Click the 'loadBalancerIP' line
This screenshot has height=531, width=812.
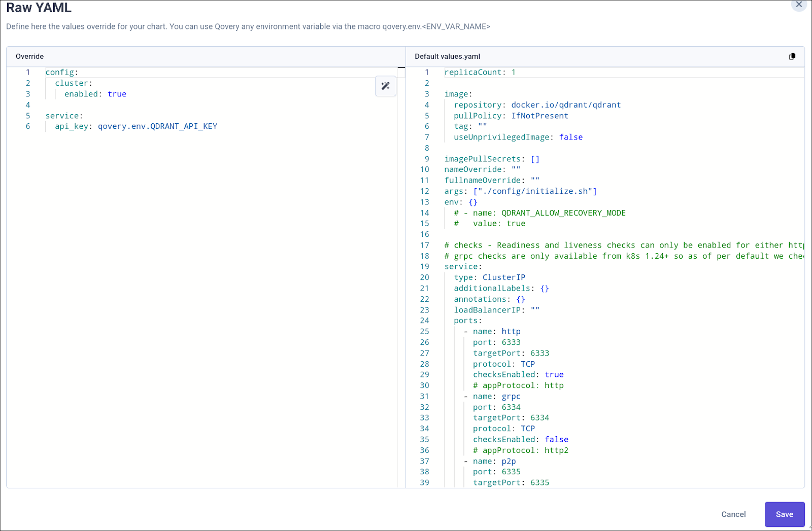click(x=497, y=310)
